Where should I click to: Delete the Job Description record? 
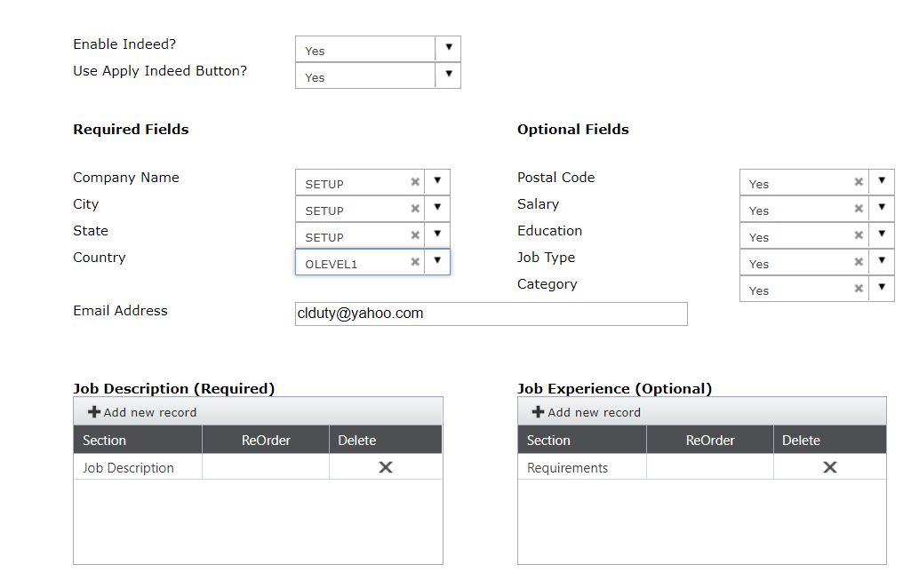coord(386,467)
